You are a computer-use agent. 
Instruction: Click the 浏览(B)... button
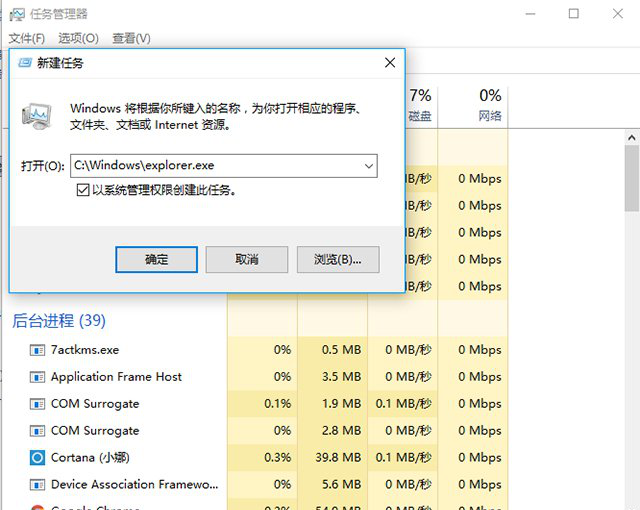(x=338, y=259)
